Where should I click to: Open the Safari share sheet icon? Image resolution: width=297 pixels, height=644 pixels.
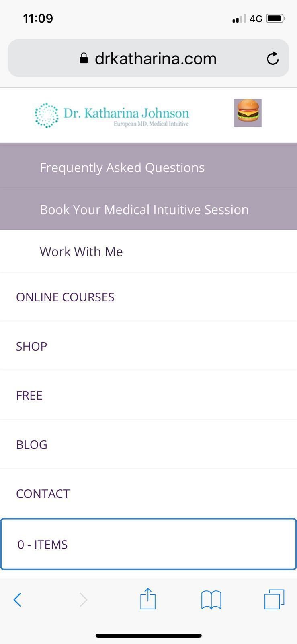pyautogui.click(x=148, y=599)
